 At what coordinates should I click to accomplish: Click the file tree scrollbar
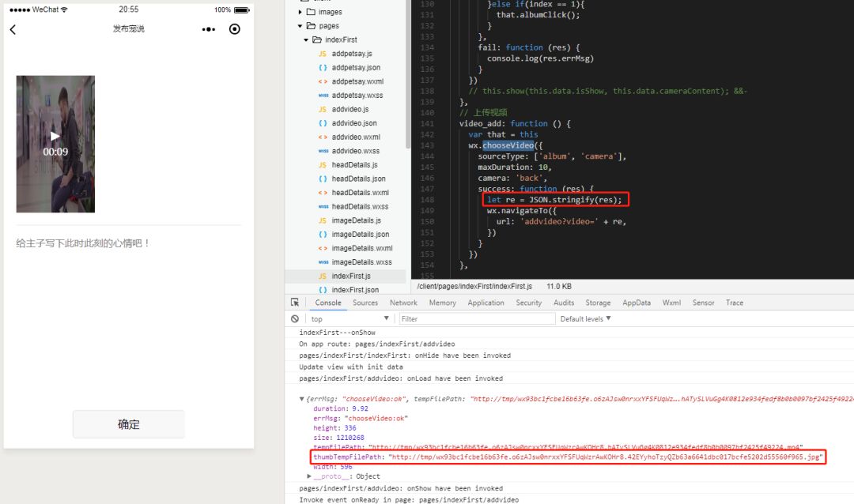tap(408, 74)
